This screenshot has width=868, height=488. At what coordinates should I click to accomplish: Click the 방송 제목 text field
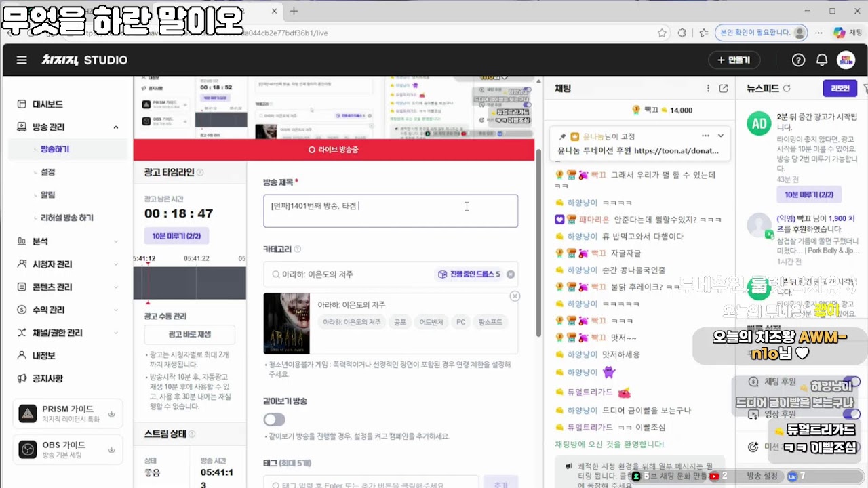coord(391,211)
